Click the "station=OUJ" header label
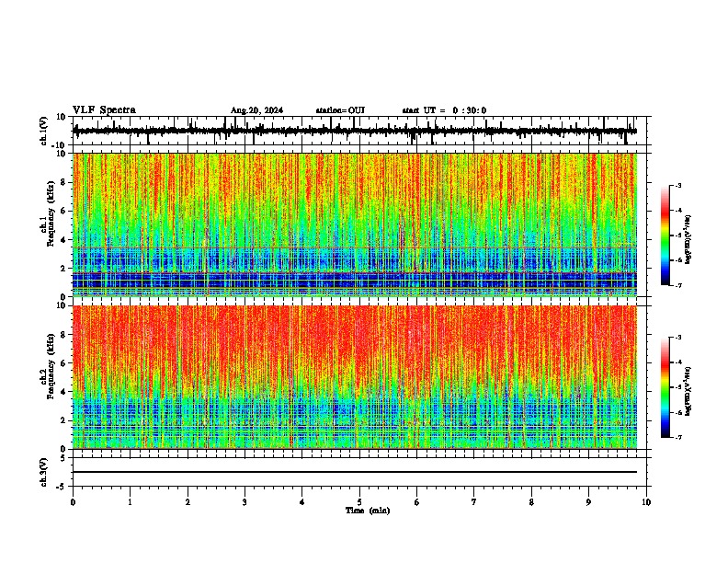This screenshot has height=563, width=728. (340, 110)
